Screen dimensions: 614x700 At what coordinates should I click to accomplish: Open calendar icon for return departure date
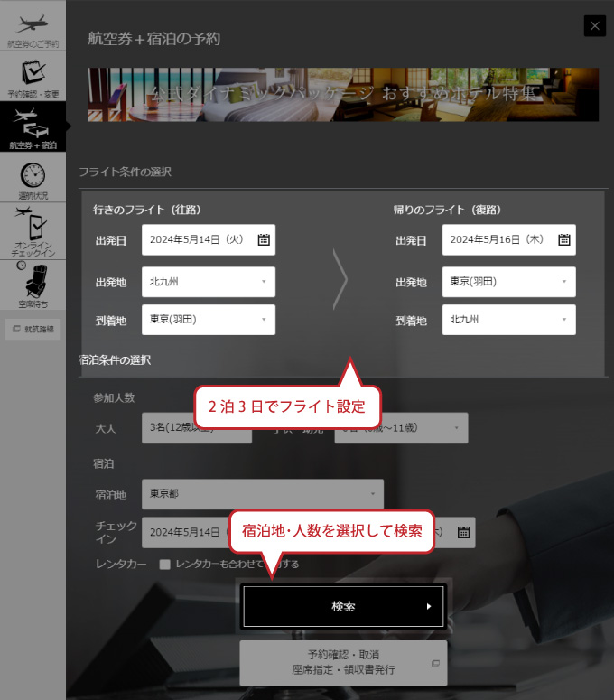pos(564,240)
